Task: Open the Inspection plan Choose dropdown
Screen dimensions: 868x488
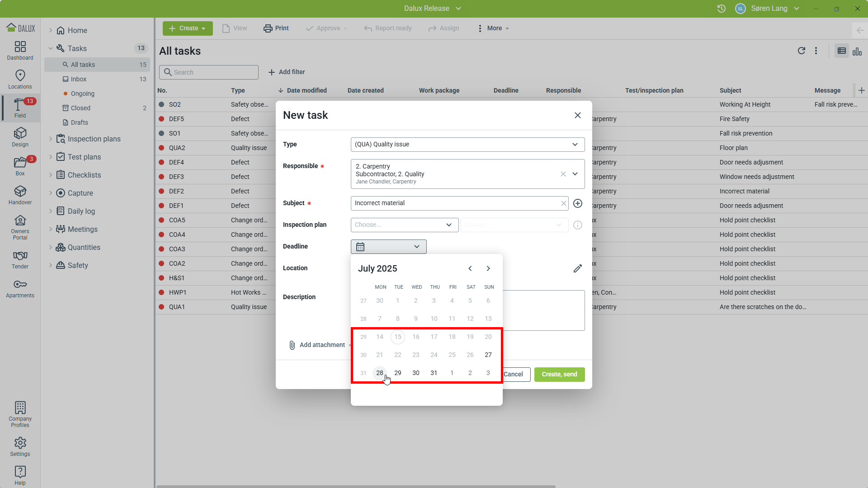Action: [x=404, y=225]
